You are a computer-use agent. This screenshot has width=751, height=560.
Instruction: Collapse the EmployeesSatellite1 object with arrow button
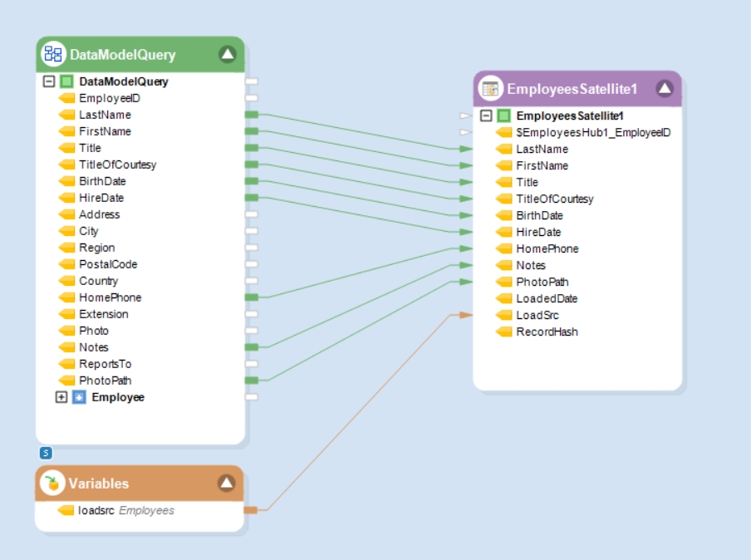[664, 89]
